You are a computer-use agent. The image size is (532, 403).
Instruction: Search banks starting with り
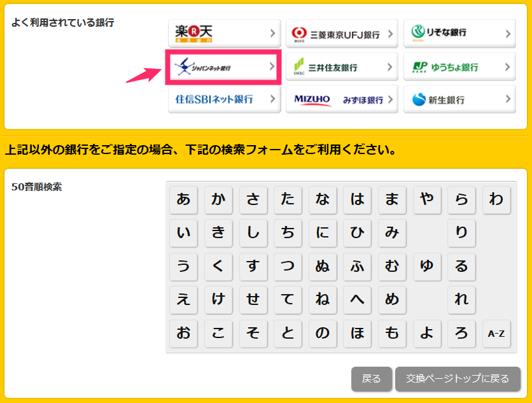click(462, 233)
